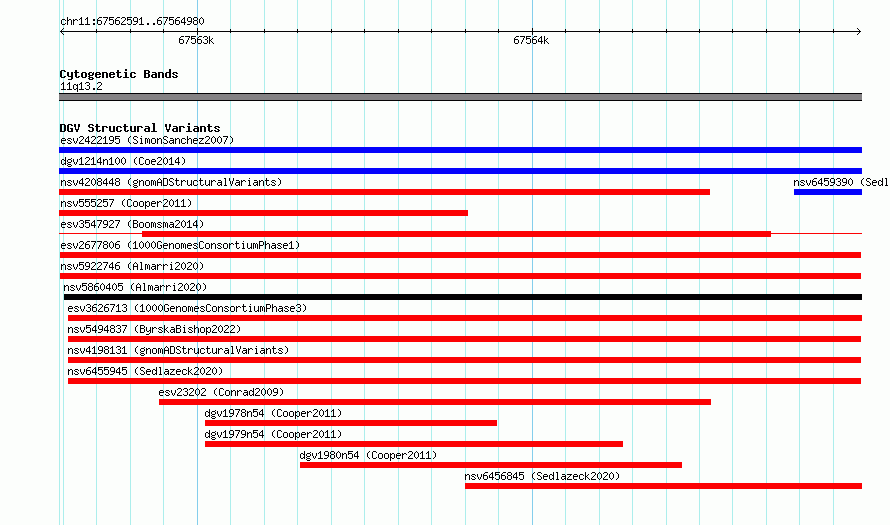The width and height of the screenshot is (890, 525).
Task: Click the esv23202 (Conrad2009) label
Action: (221, 392)
